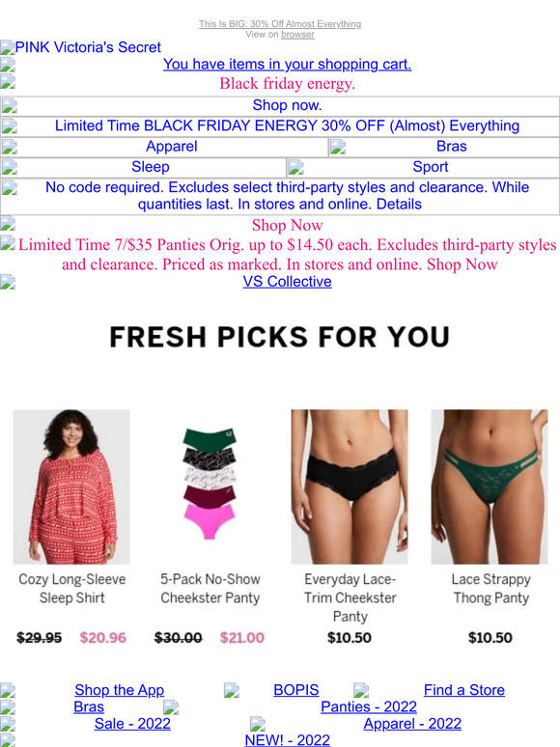Click broken image icon beside Find a Store
Image resolution: width=560 pixels, height=747 pixels.
pyautogui.click(x=361, y=690)
